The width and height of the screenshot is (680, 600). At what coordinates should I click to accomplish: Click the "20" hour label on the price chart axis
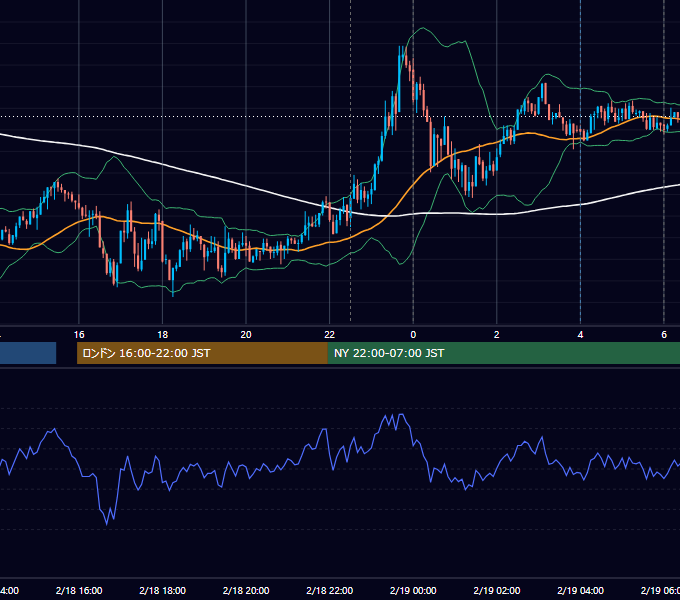click(x=246, y=335)
